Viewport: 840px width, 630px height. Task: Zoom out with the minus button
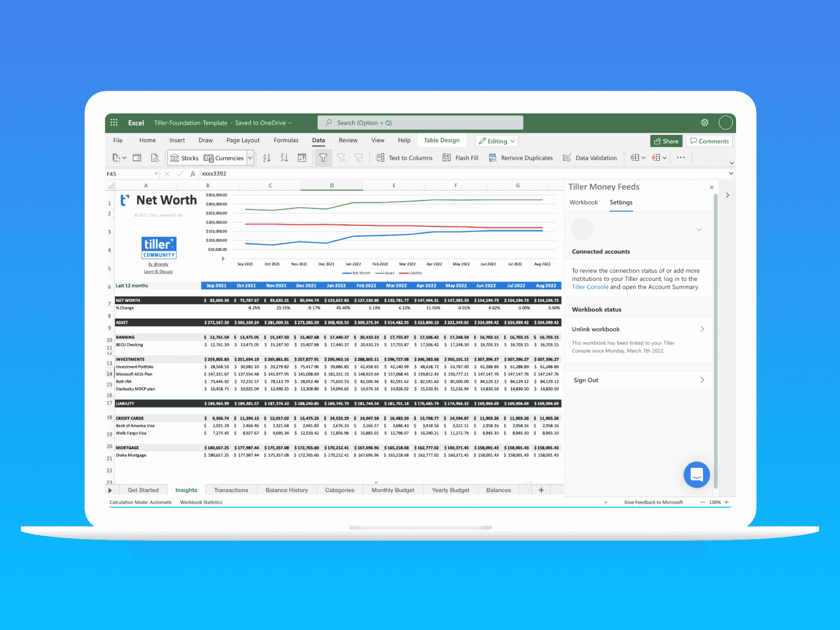pos(702,502)
